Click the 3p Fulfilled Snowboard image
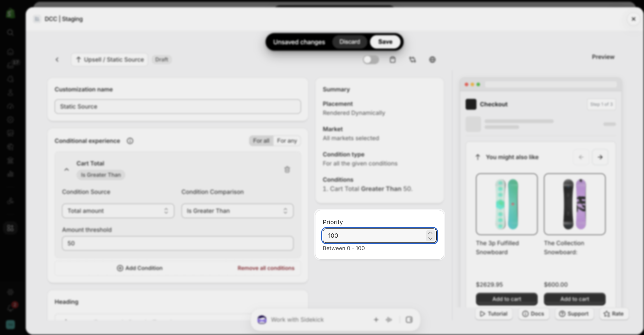Screen dimensions: 644x335 [x=506, y=204]
